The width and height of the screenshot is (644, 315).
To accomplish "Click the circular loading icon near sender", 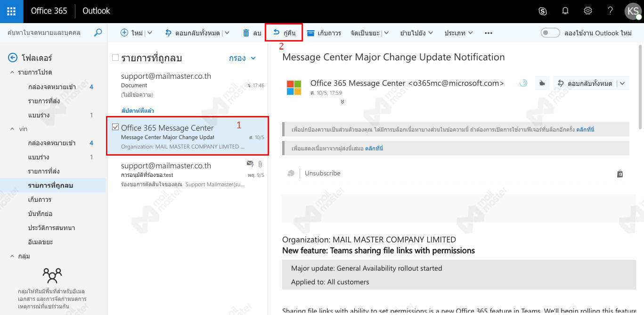I will [523, 83].
